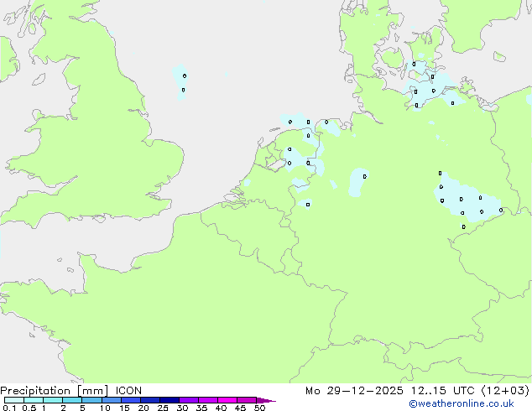Click the arrow tip ending the precipitation scale
The image size is (532, 411).
click(272, 401)
